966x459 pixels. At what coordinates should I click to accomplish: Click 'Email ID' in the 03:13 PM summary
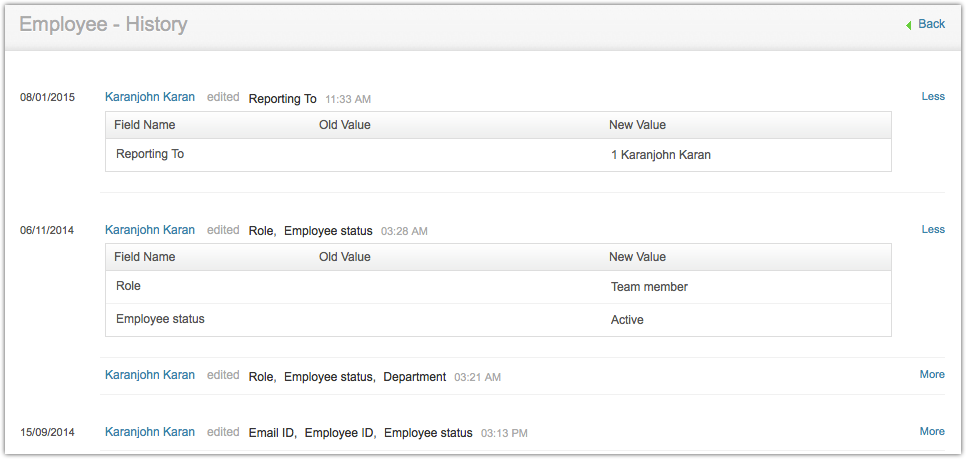tap(272, 433)
